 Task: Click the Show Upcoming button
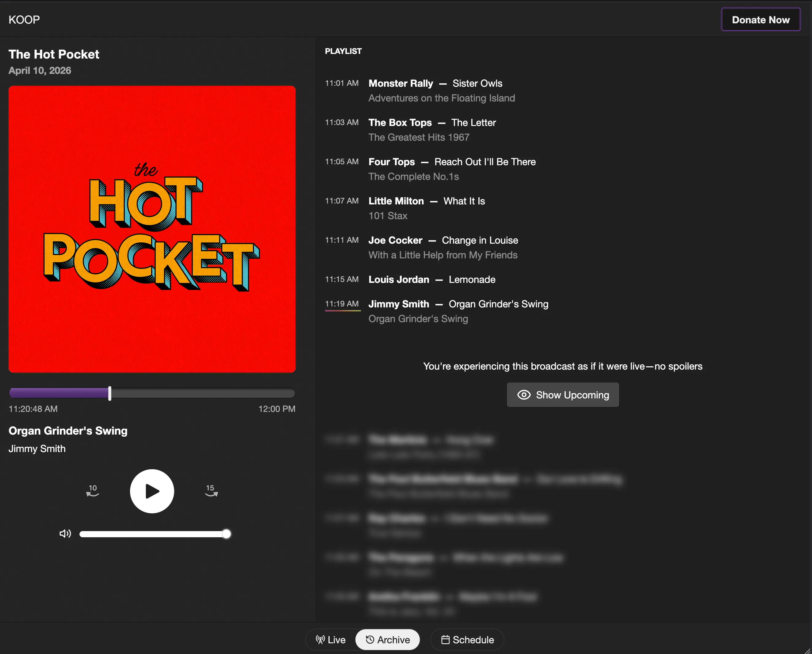click(562, 395)
